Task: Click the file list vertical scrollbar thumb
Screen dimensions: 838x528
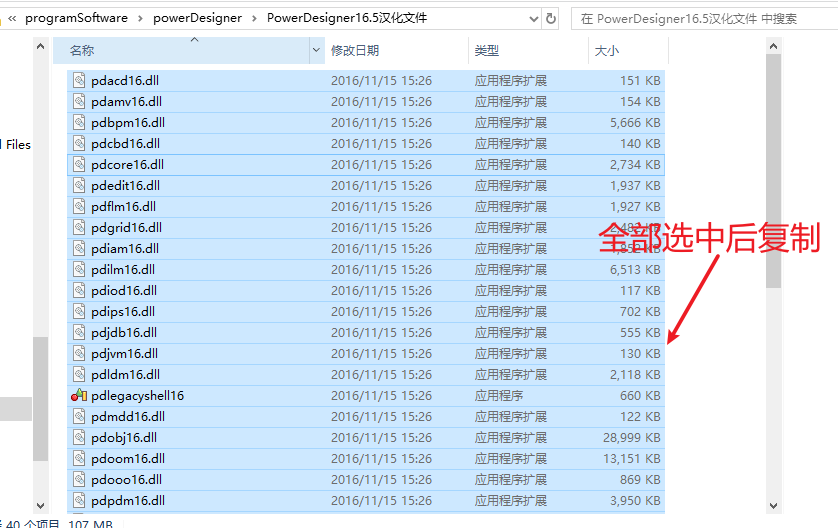Action: click(773, 171)
